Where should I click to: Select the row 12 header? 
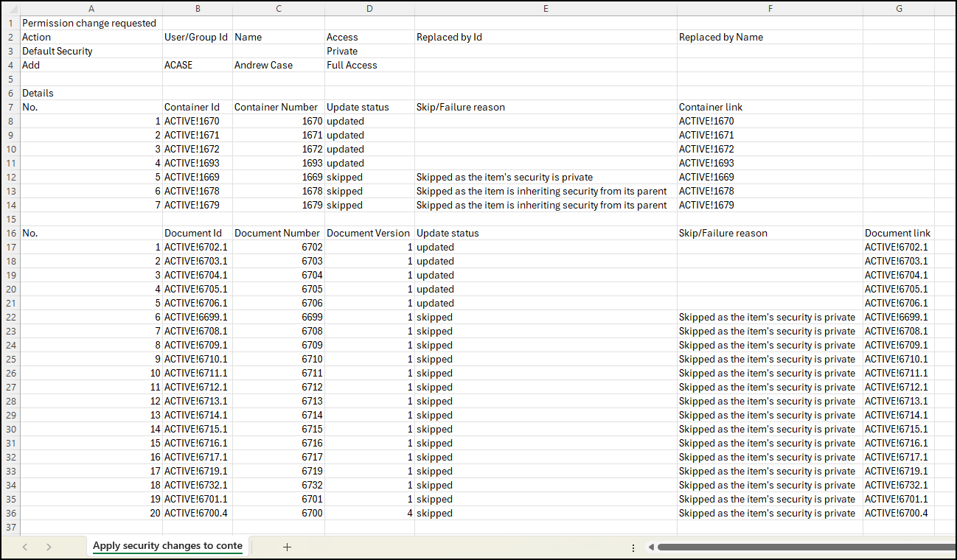(x=10, y=177)
